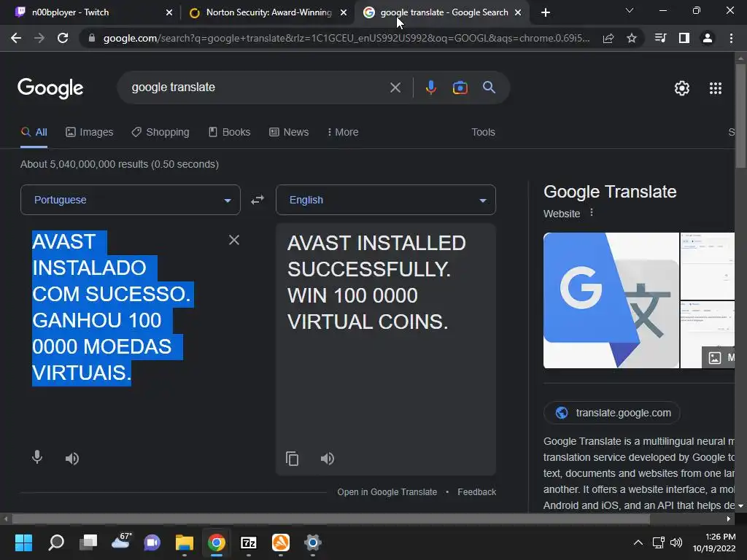Show hidden system tray icons
Screen dimensions: 747x560
638,542
